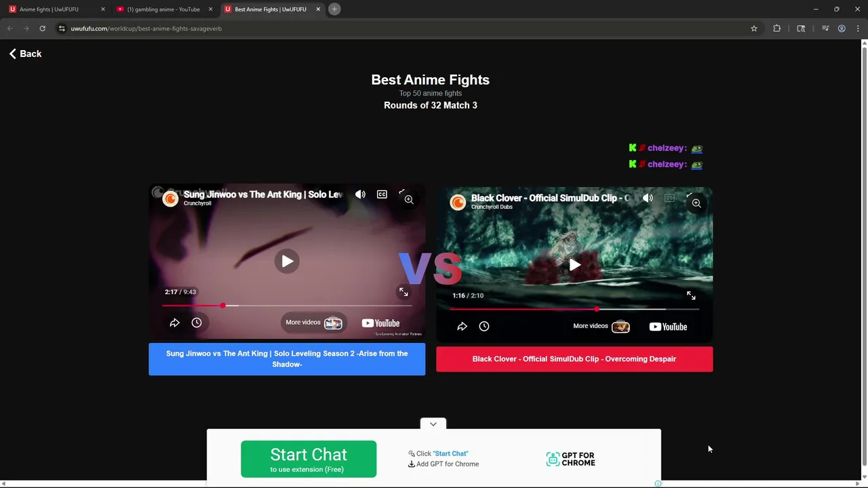Go back using the Back chevron link
The image size is (868, 488).
pos(25,54)
